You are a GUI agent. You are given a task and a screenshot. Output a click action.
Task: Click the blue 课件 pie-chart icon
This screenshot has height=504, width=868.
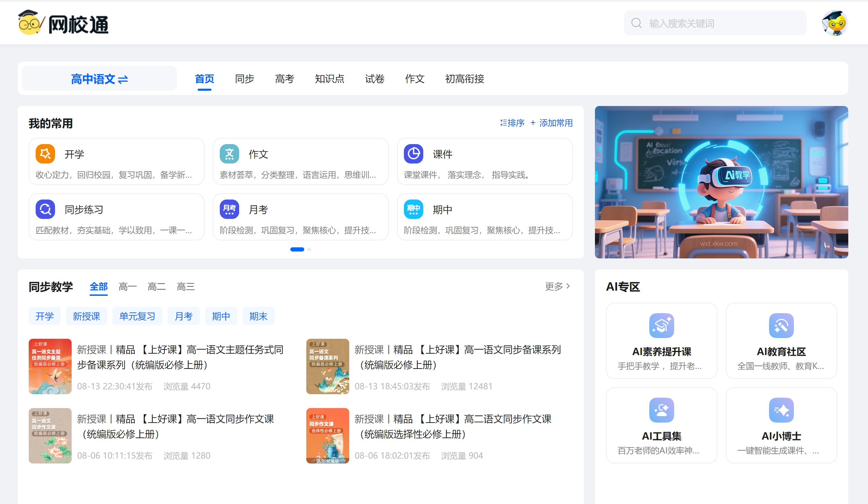click(x=413, y=154)
